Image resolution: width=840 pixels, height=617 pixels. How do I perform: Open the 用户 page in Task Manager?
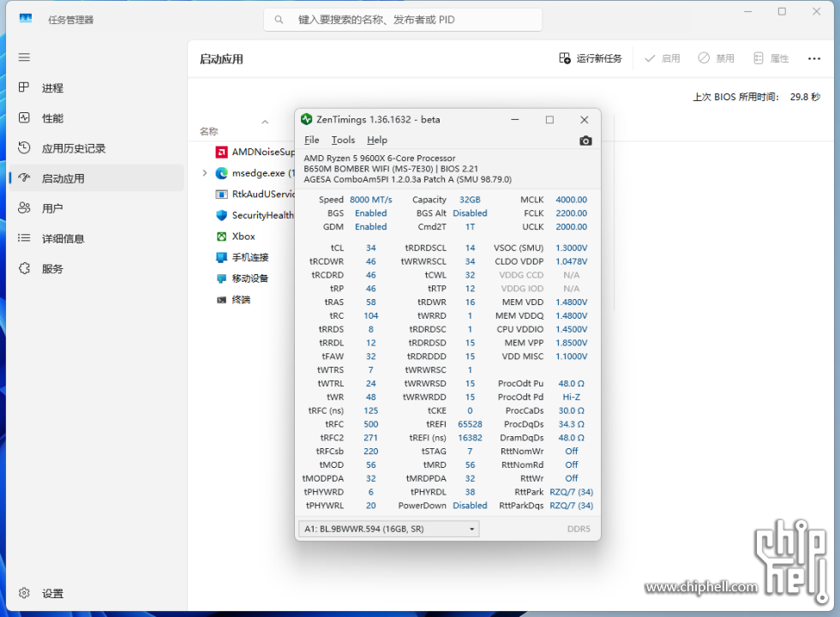pos(96,208)
